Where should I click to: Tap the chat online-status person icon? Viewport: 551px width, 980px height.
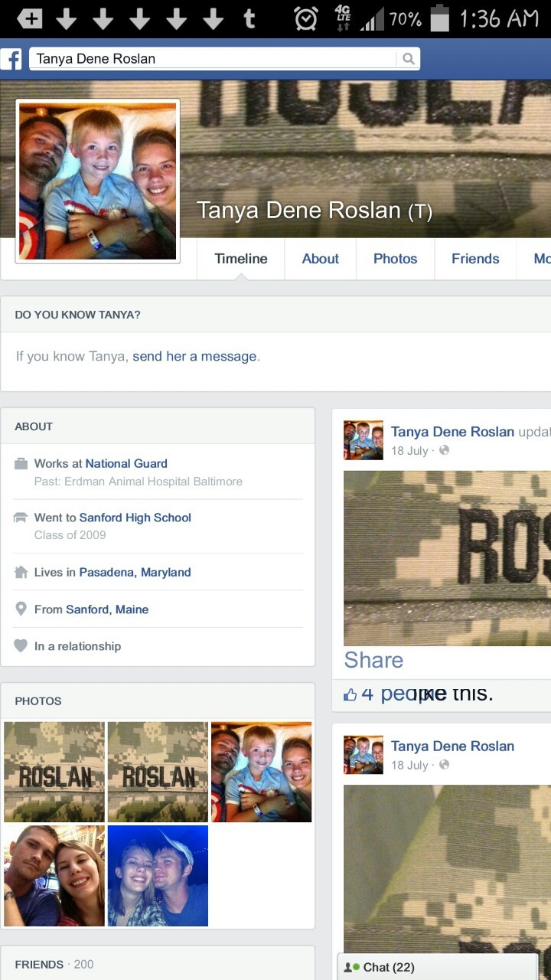click(352, 968)
